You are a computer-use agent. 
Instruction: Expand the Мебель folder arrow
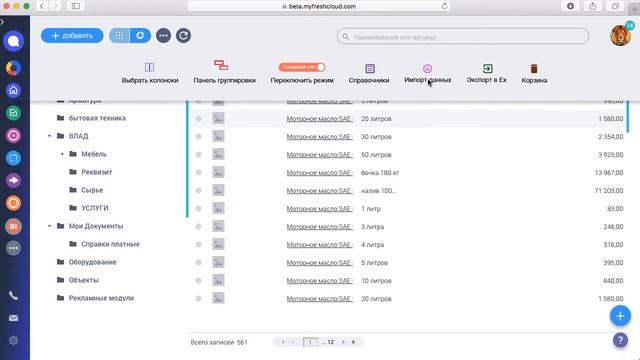62,154
